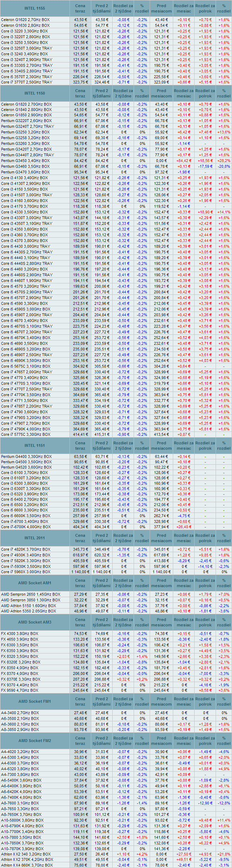Click 618,97 € price of Core i7 4930K

[x=81, y=555]
